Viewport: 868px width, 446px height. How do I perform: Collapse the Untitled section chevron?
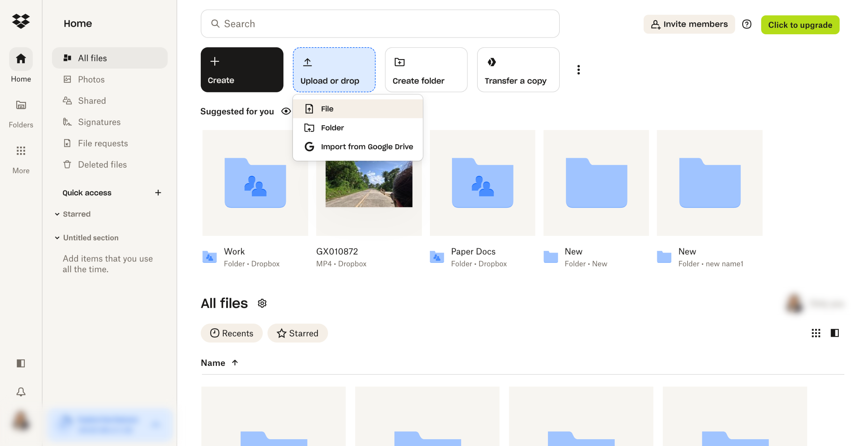pos(57,238)
